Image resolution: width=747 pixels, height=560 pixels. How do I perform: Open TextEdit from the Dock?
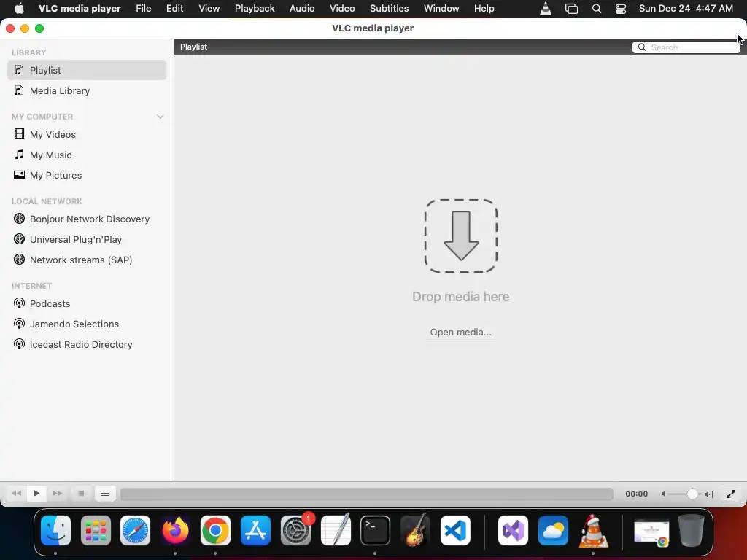[336, 531]
